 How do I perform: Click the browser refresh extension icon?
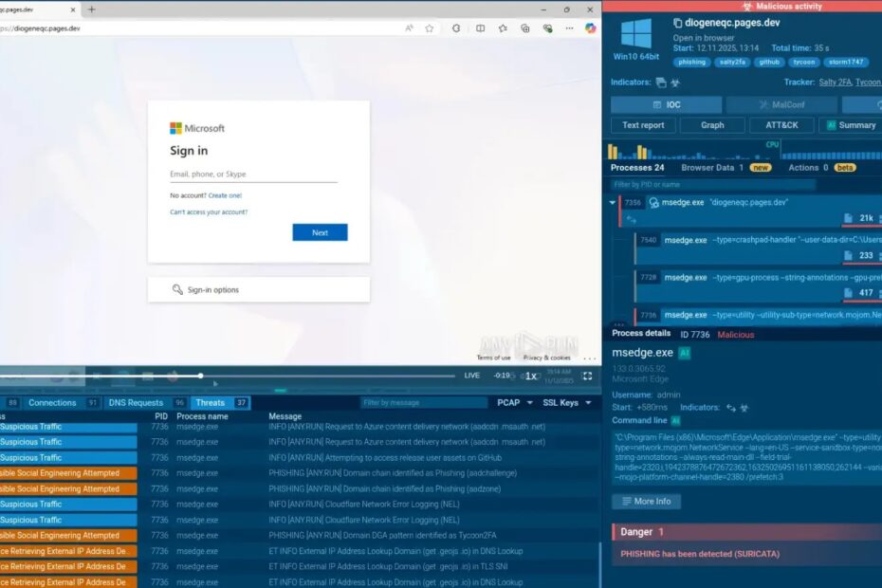coord(456,28)
